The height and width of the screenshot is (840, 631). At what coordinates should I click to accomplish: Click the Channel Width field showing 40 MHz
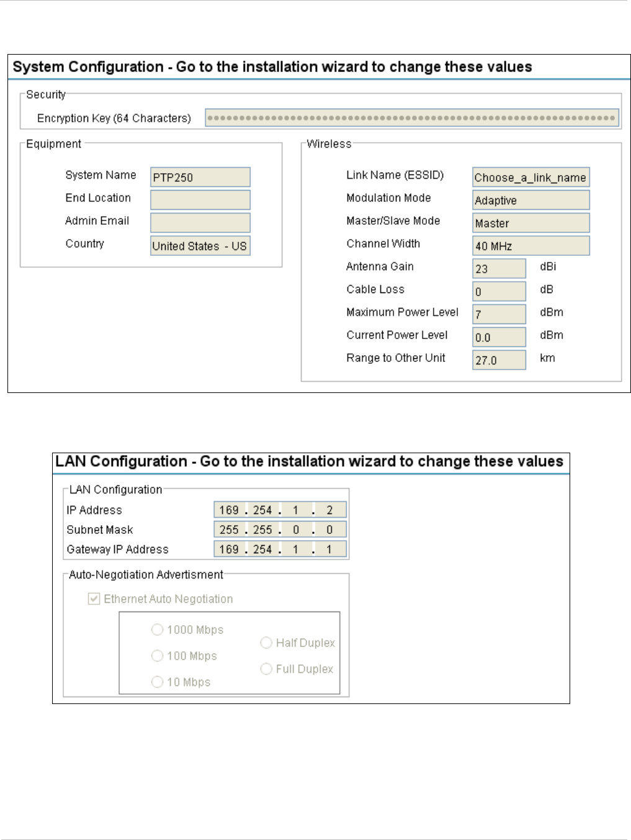(x=530, y=246)
